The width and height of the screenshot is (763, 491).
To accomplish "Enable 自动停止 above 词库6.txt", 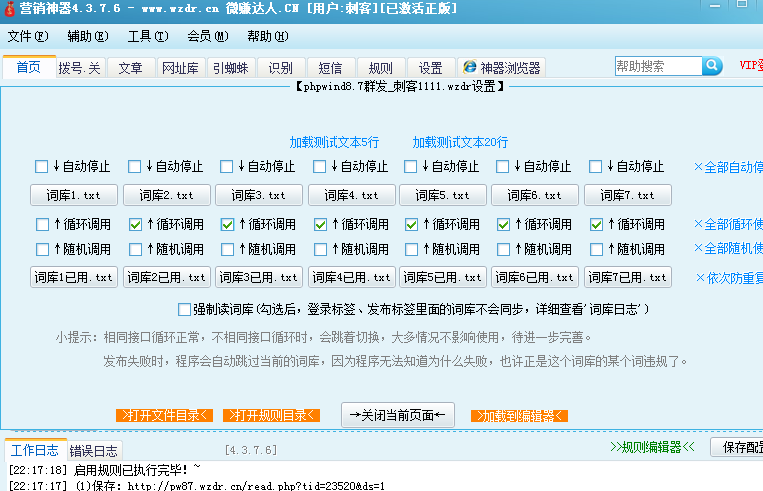I will [x=503, y=167].
